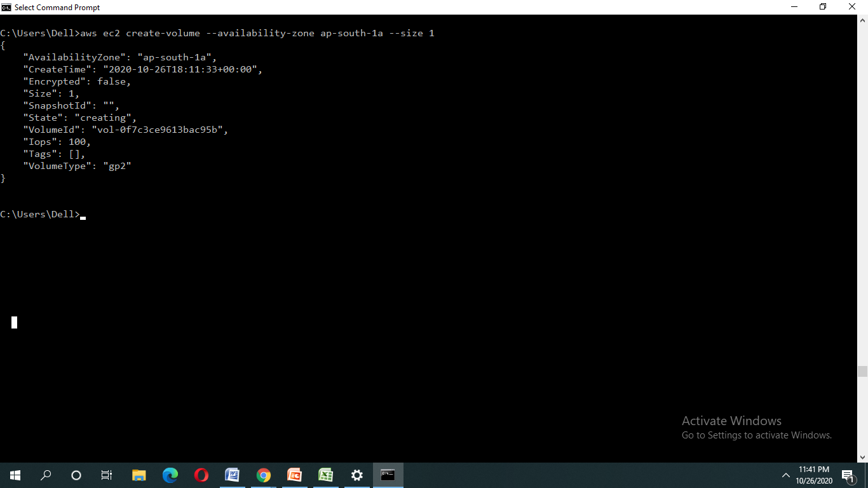Open Task View in taskbar

click(107, 475)
